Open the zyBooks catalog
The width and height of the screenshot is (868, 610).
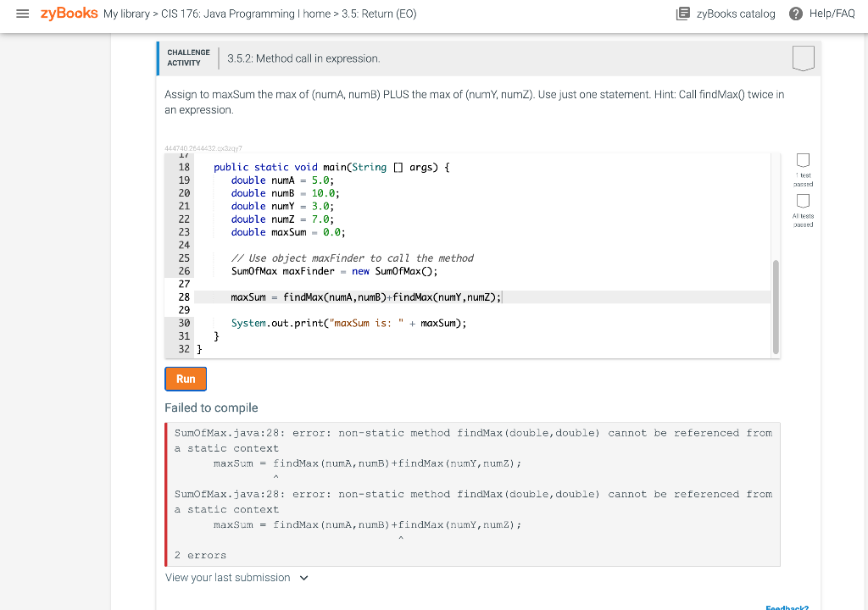(x=725, y=14)
